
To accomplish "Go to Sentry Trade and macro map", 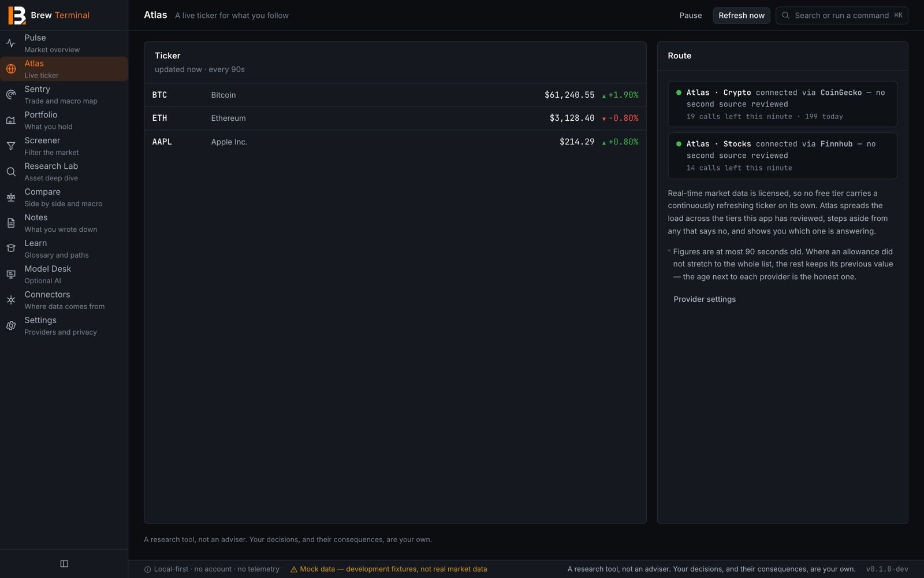I will (64, 95).
